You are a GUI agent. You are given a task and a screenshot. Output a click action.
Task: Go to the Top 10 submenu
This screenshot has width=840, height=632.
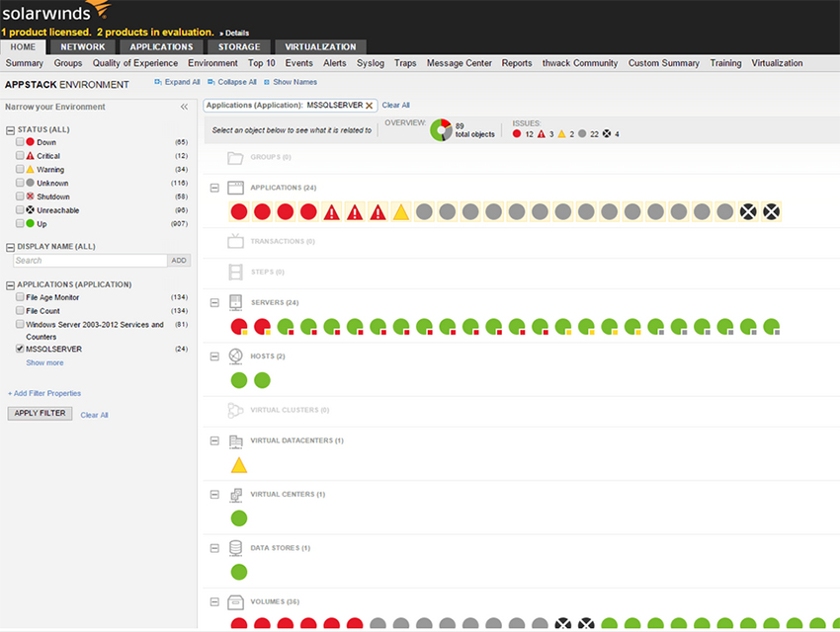[x=262, y=63]
